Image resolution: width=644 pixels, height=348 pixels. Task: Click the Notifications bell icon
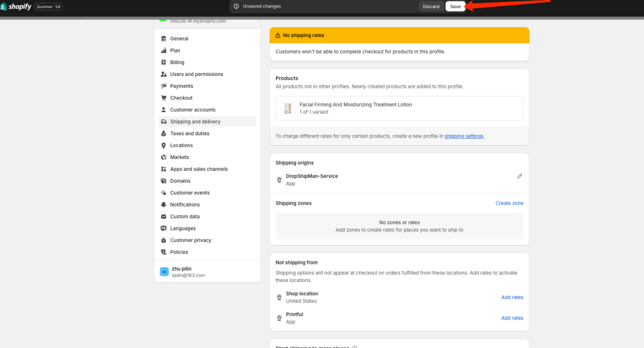point(164,205)
